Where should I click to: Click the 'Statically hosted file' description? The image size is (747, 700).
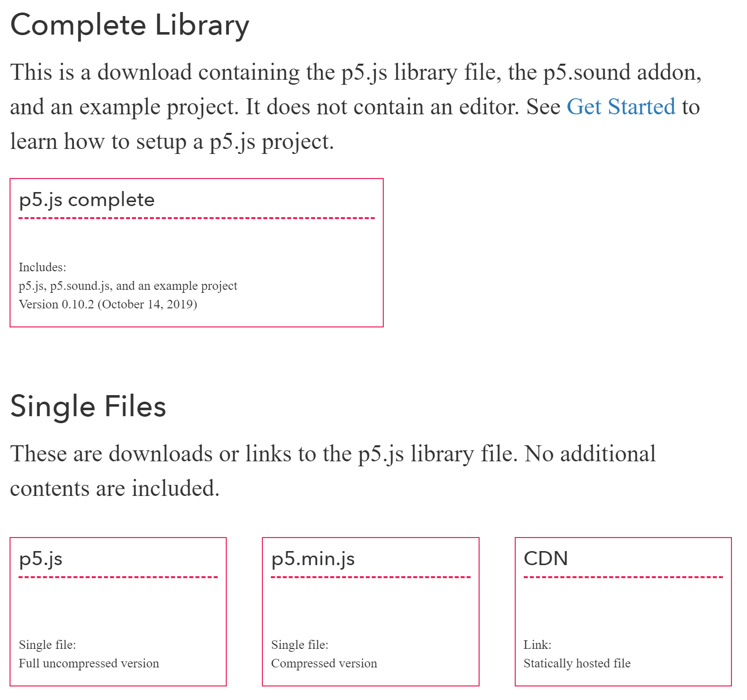click(x=577, y=663)
